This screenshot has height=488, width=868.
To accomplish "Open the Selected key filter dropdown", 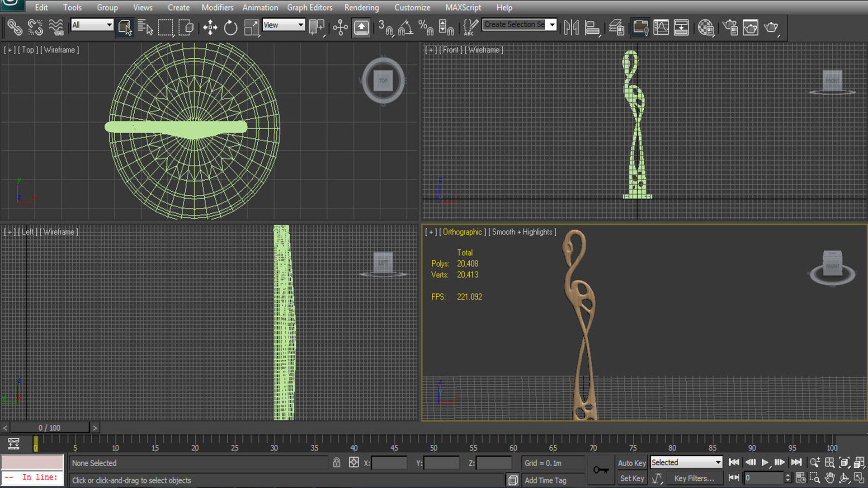I will click(x=686, y=462).
